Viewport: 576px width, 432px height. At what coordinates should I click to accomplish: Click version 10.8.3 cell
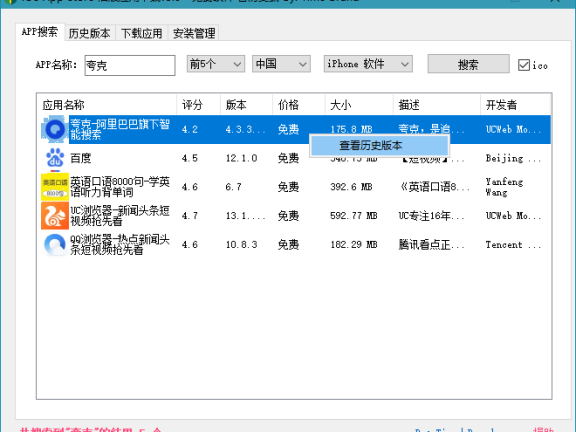click(241, 245)
